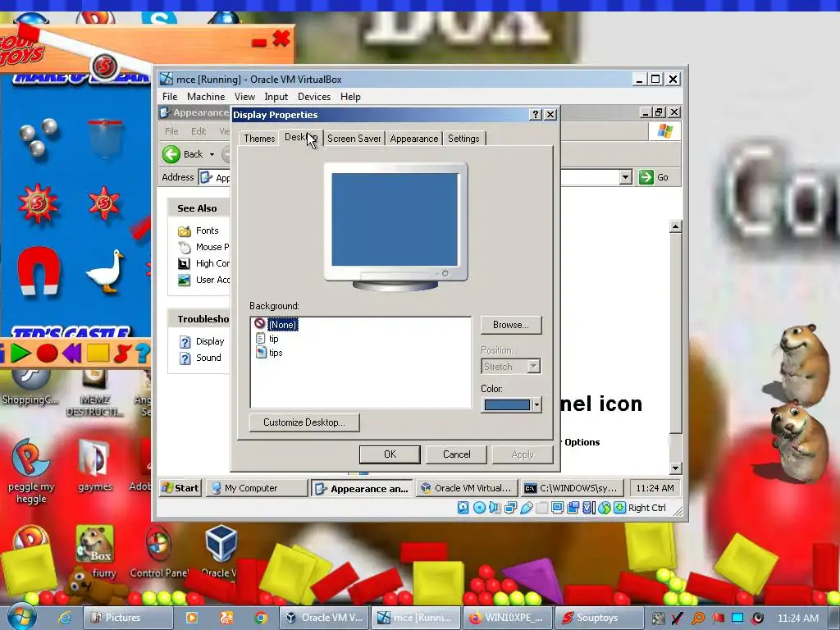840x630 pixels.
Task: Open the network adapters icon in VirtualBox status bar
Action: point(510,507)
